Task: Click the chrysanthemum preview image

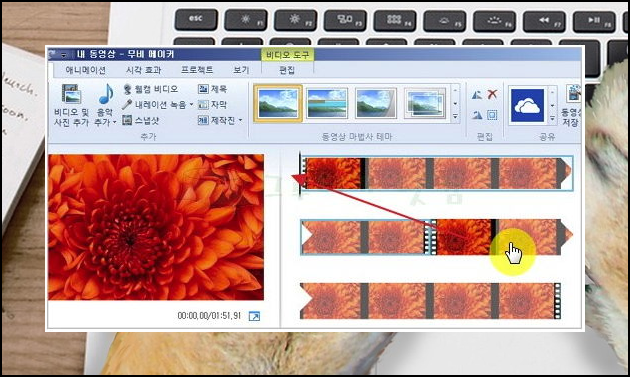Action: 156,227
